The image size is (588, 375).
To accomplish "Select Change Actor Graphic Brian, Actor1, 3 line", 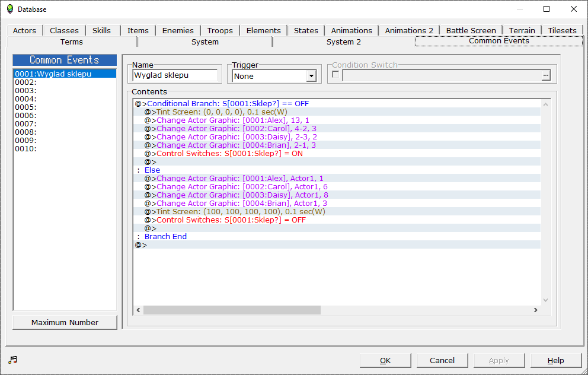I will point(337,203).
